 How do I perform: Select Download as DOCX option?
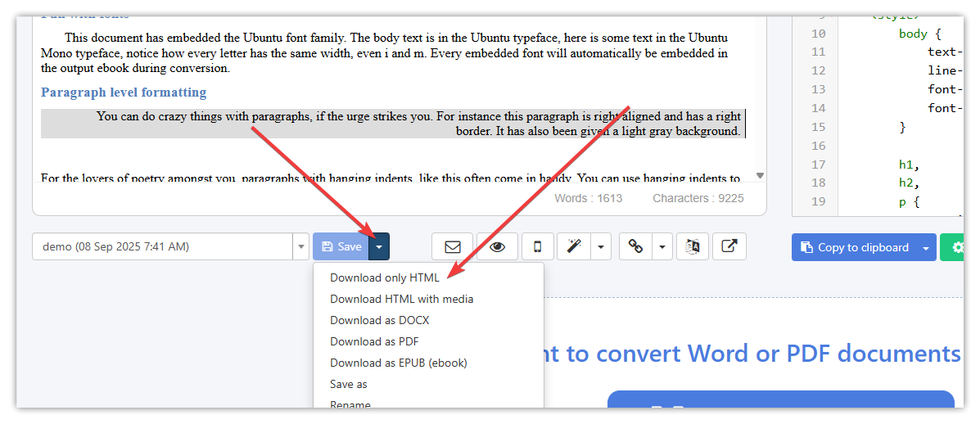point(379,320)
